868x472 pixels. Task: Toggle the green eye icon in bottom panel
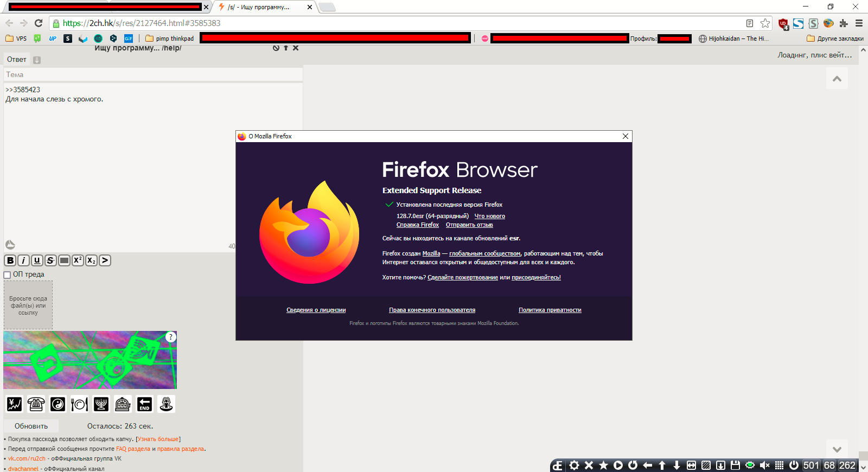click(x=750, y=465)
